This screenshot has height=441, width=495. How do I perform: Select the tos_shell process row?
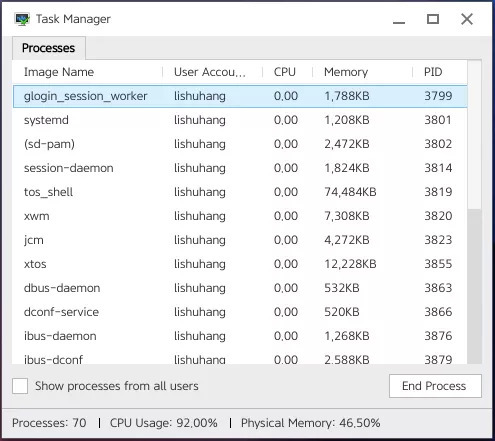[x=240, y=192]
